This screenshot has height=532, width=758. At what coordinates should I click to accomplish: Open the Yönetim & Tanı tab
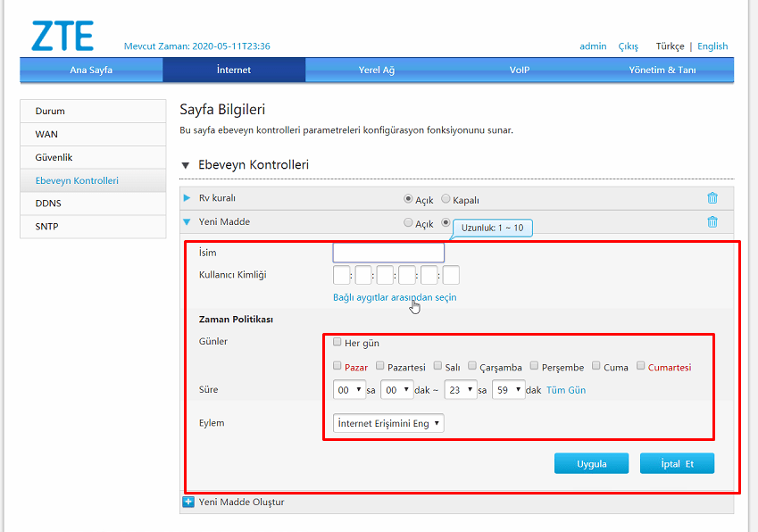(x=662, y=70)
